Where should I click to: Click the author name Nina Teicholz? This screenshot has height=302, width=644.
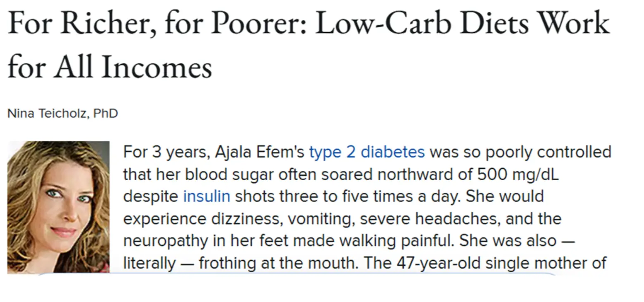click(x=48, y=113)
